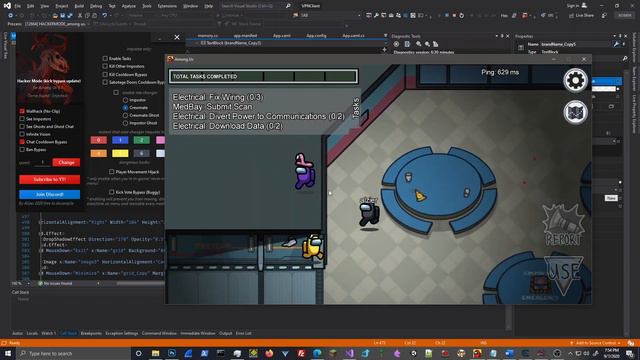Select the Crewmate Ghost radio button
640x360 pixels.
125,116
